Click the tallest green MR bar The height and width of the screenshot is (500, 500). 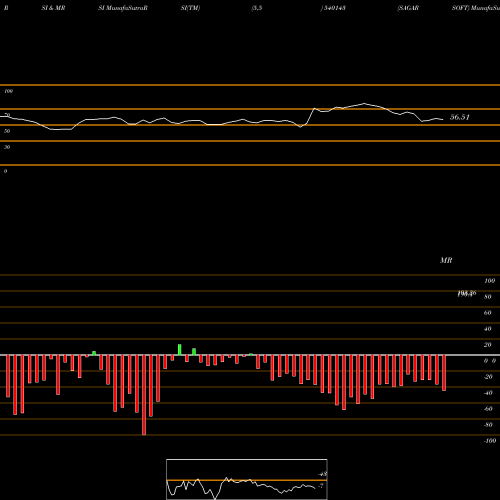tap(180, 350)
